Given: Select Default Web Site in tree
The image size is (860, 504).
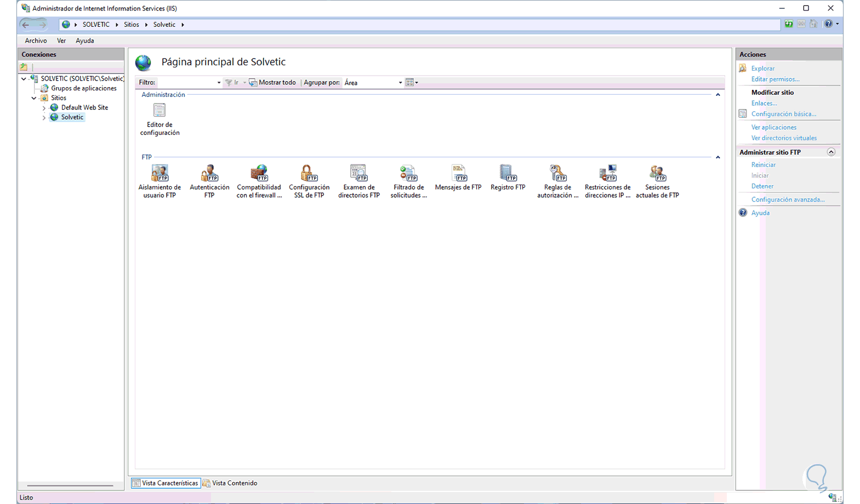Looking at the screenshot, I should pos(84,107).
